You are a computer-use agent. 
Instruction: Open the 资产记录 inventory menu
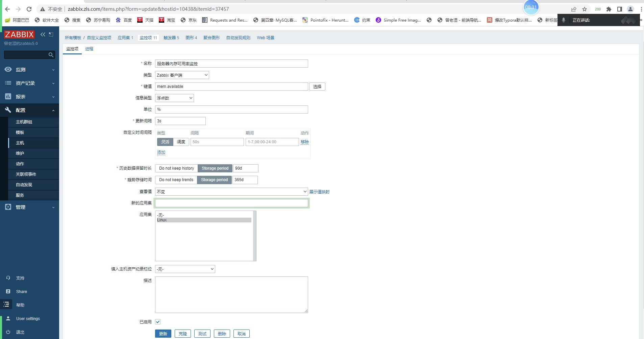click(29, 83)
